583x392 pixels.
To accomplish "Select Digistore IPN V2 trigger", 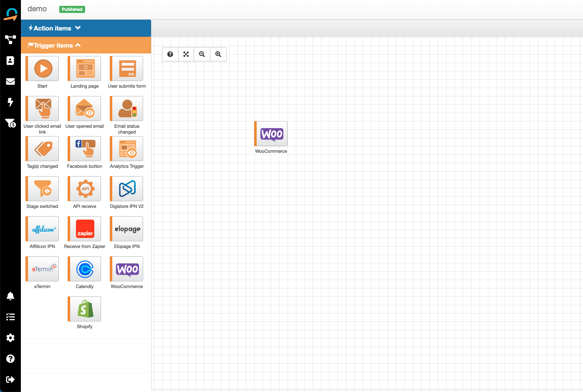I will click(x=126, y=189).
